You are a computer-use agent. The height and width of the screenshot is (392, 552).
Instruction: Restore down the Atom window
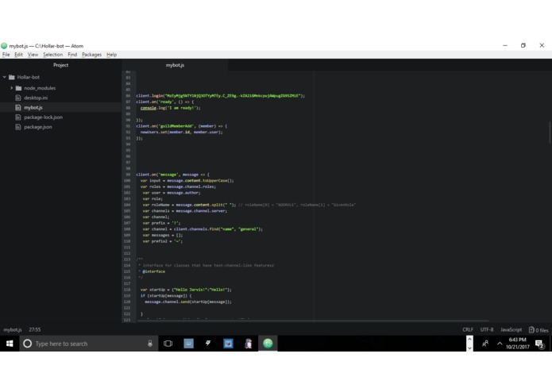click(x=523, y=45)
